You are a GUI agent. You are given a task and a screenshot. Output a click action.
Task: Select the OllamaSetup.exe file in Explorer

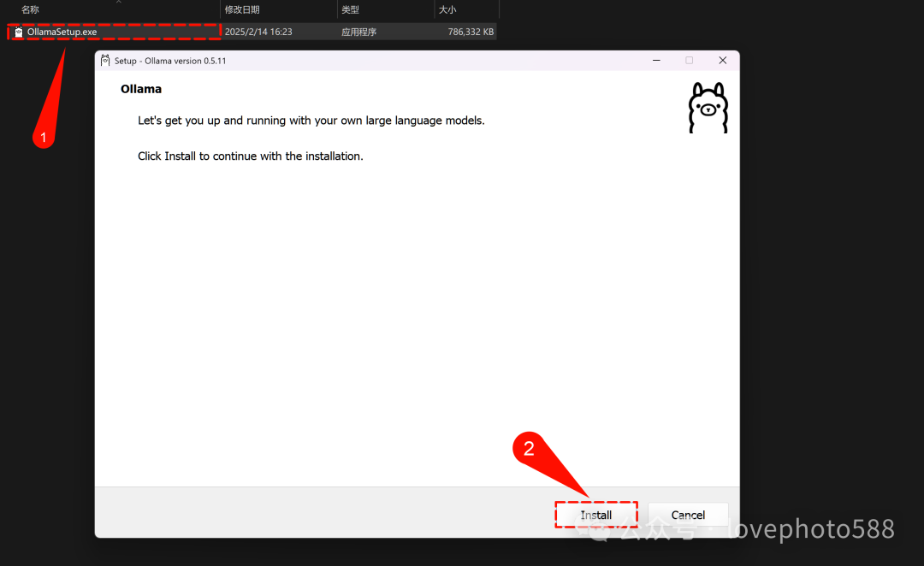(x=252, y=32)
